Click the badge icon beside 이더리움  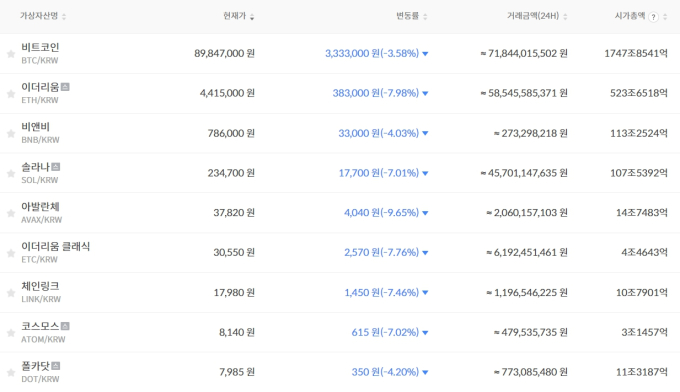pyautogui.click(x=65, y=87)
